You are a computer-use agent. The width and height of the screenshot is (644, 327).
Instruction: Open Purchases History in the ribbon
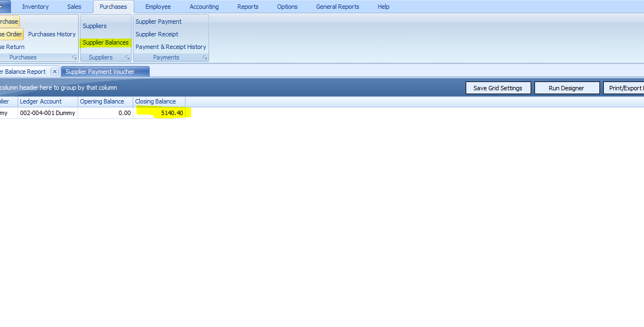point(52,34)
